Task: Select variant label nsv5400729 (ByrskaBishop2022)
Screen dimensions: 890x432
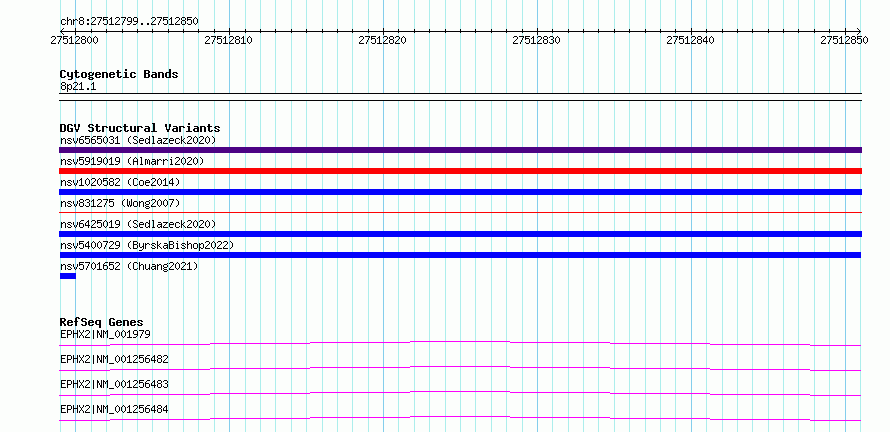Action: coord(147,245)
